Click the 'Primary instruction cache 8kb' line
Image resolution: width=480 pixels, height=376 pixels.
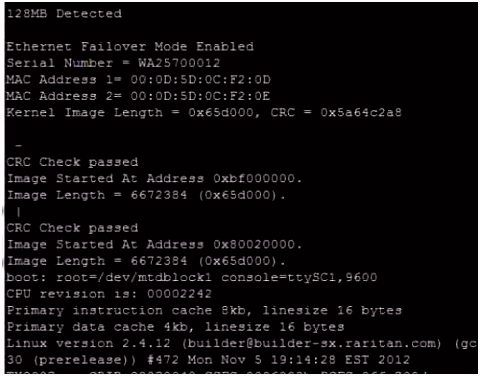[x=204, y=311]
